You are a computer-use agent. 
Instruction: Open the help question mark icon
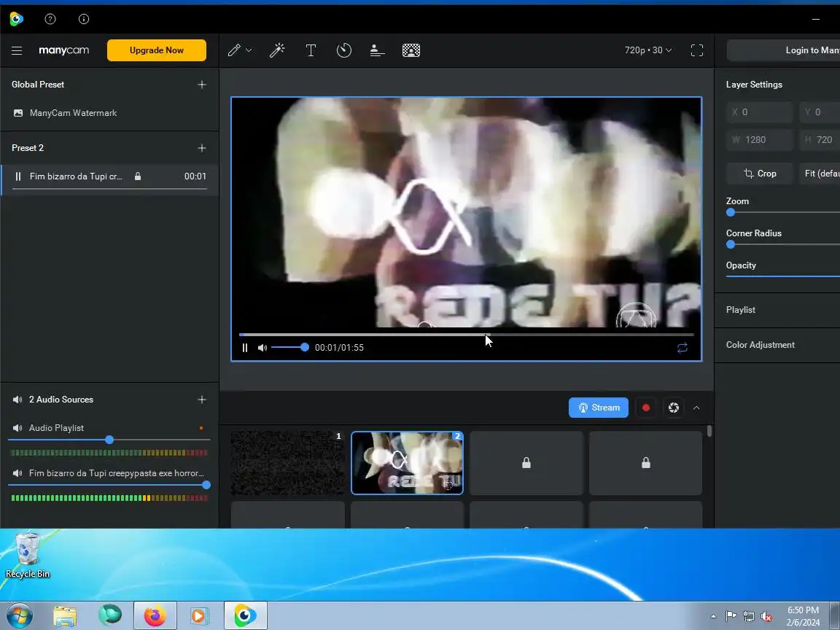[50, 19]
